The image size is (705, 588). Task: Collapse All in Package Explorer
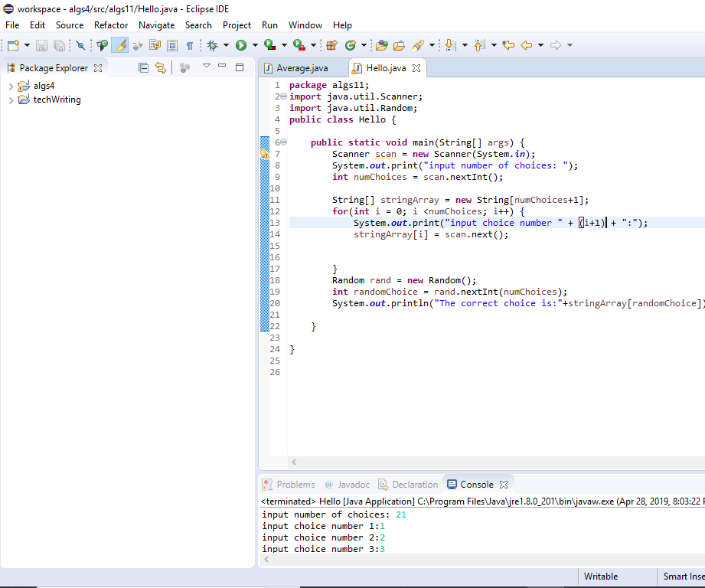[143, 67]
